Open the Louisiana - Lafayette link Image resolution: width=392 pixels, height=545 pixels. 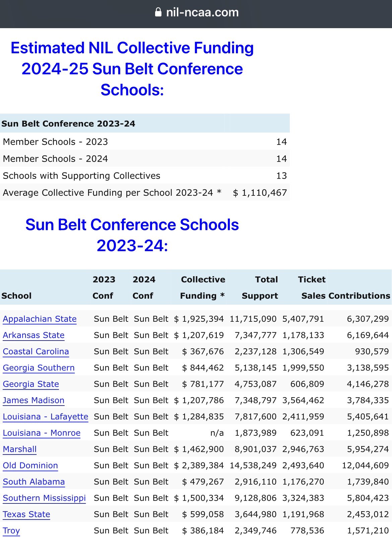coord(46,417)
